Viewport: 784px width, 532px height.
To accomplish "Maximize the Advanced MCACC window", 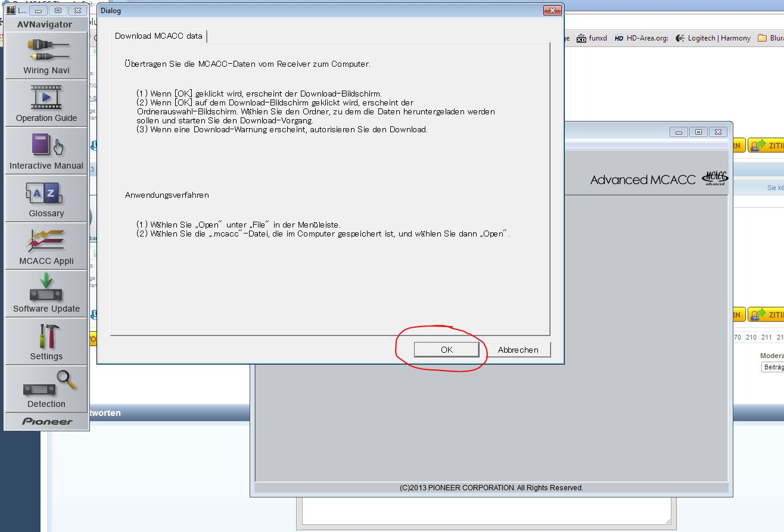I will pos(699,132).
